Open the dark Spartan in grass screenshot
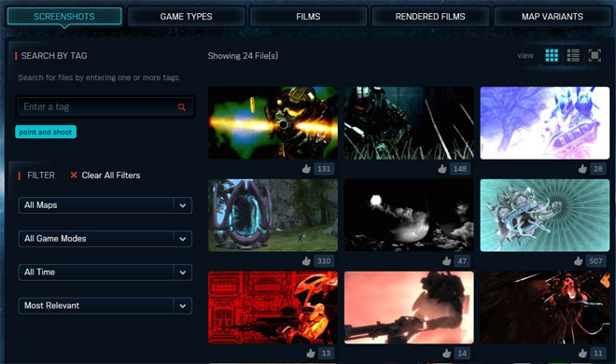The width and height of the screenshot is (616, 364). pos(409,123)
